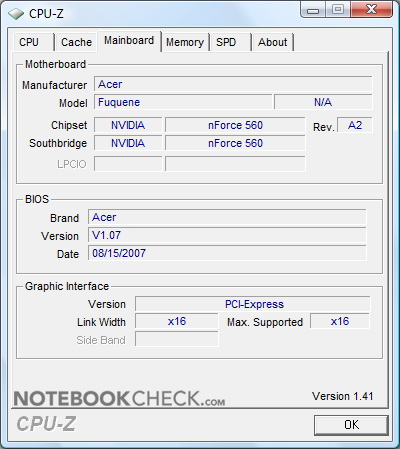Click the first empty LPCIO field
This screenshot has width=400, height=449.
(128, 164)
